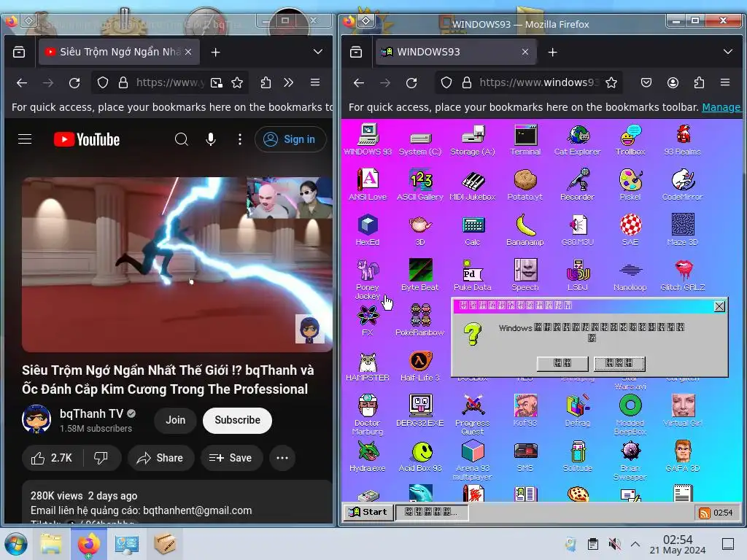The height and width of the screenshot is (560, 747).
Task: Open the Storage (A:) drive icon
Action: tap(473, 140)
